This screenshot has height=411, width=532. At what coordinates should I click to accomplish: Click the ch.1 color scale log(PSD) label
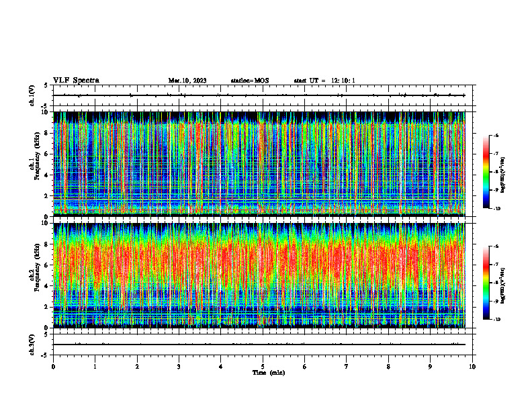[503, 175]
